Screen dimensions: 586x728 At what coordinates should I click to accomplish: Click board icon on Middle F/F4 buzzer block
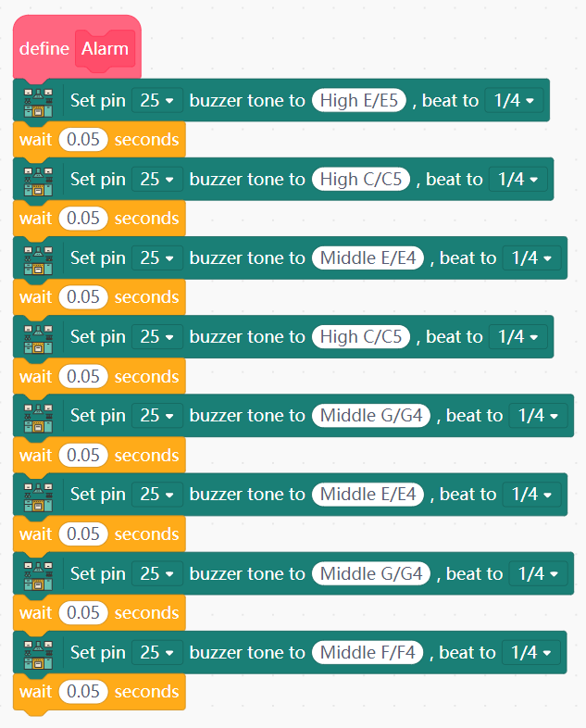[38, 653]
